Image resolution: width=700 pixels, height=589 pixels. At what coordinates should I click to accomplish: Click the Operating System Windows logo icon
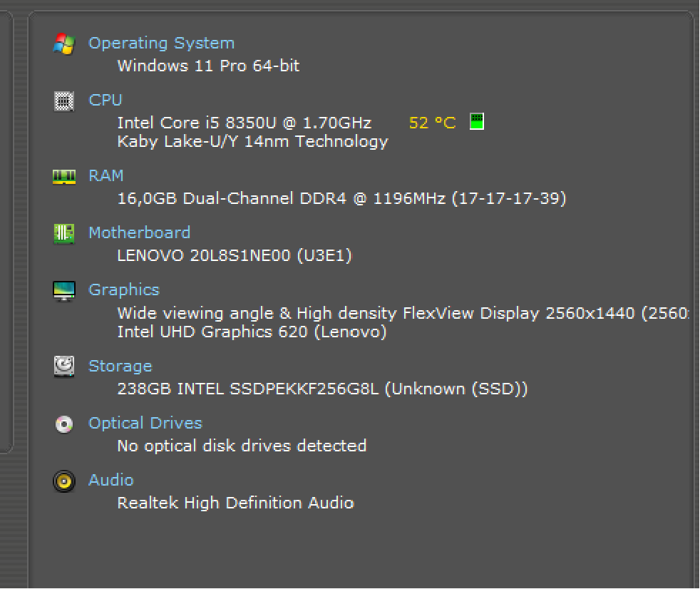[x=63, y=43]
